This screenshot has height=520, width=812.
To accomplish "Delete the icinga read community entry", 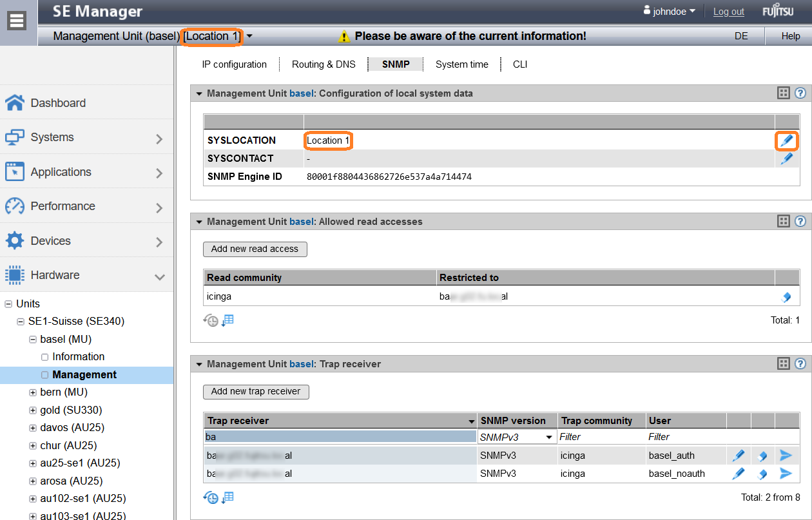I will pos(786,297).
